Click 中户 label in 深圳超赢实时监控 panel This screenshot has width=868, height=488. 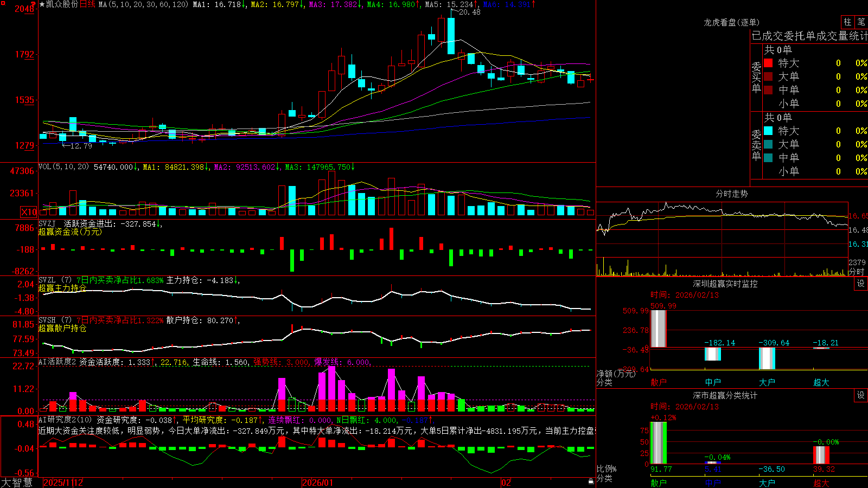(712, 382)
